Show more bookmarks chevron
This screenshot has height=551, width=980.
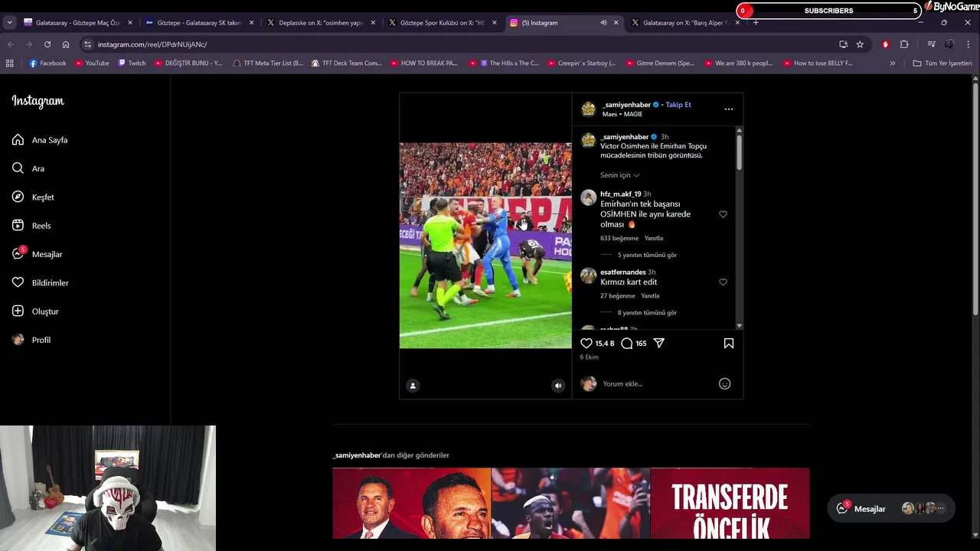[x=892, y=64]
